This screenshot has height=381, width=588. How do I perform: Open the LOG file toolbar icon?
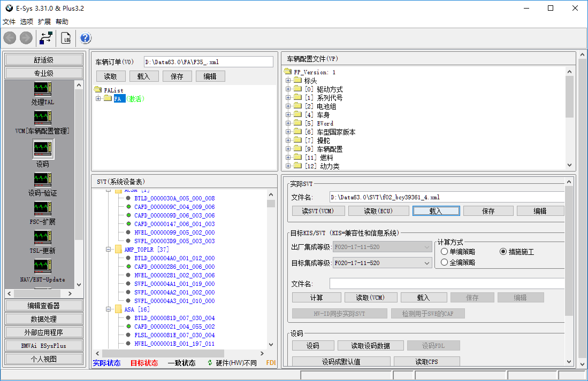point(66,38)
